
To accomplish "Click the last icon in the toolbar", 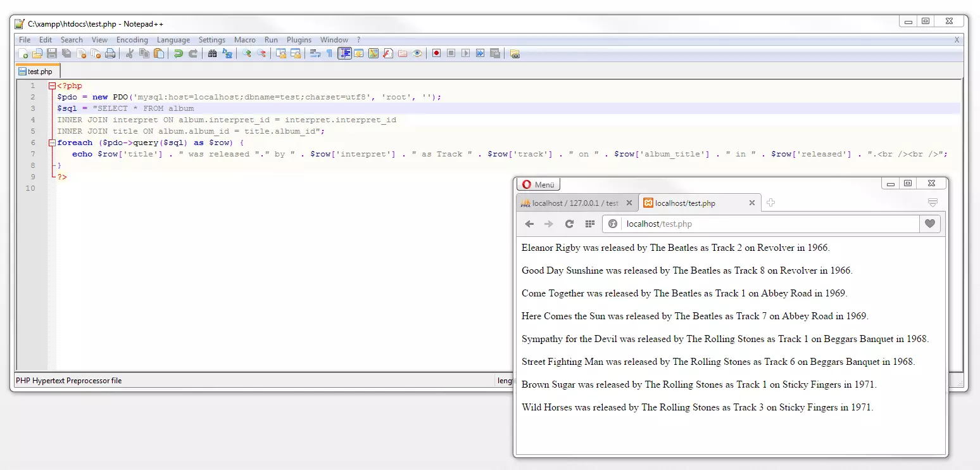I will pyautogui.click(x=515, y=54).
